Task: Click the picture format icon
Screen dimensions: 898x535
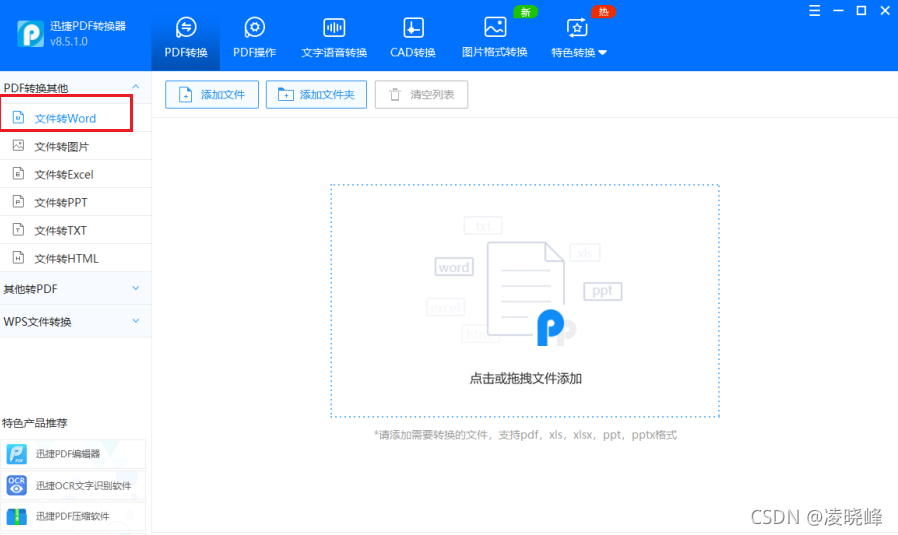Action: (x=495, y=27)
